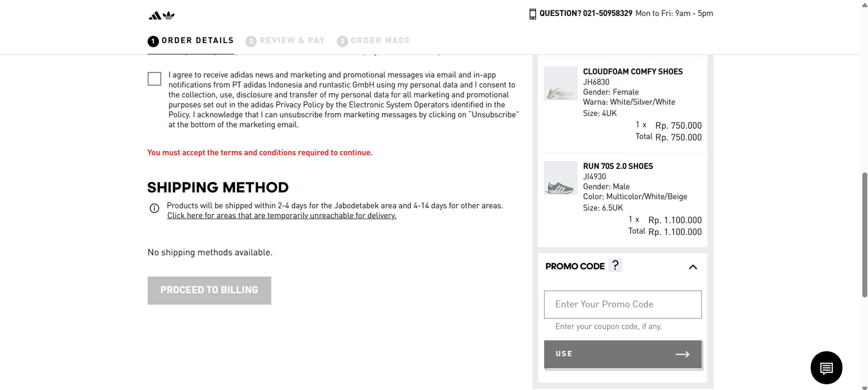
Task: Click step 1 circle number icon
Action: 153,41
